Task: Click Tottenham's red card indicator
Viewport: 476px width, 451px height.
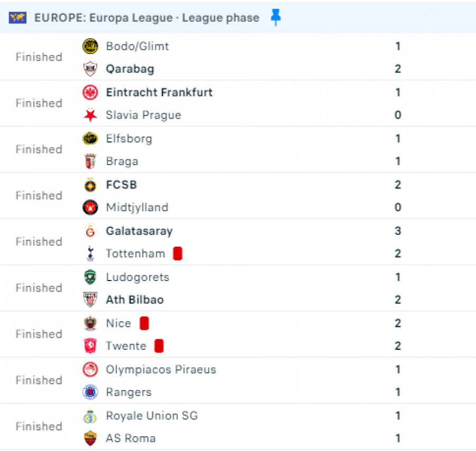Action: pos(178,254)
